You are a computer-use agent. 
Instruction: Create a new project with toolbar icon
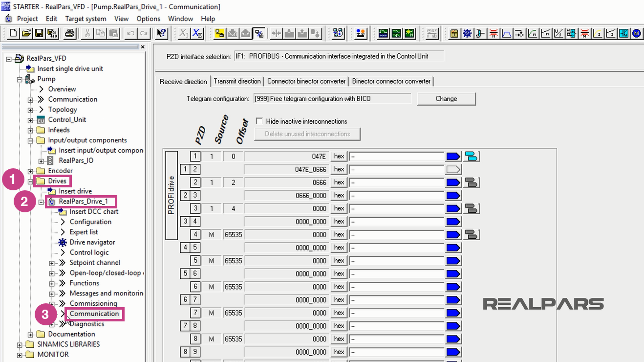pyautogui.click(x=13, y=33)
